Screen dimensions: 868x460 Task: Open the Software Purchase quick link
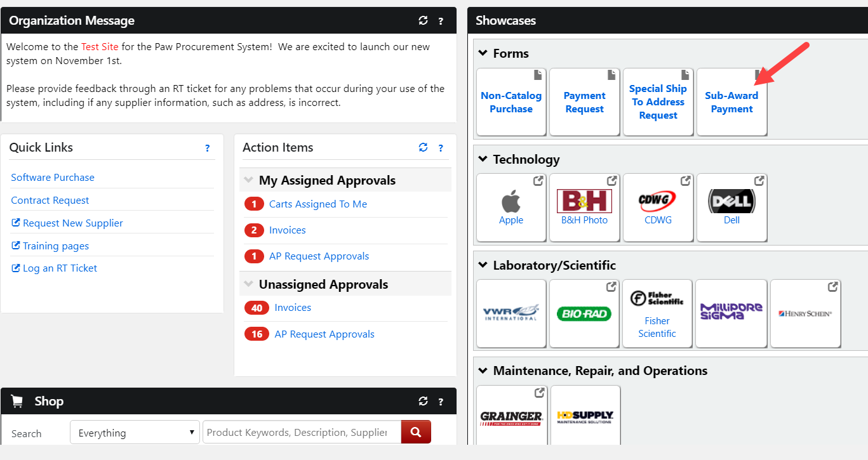coord(53,178)
